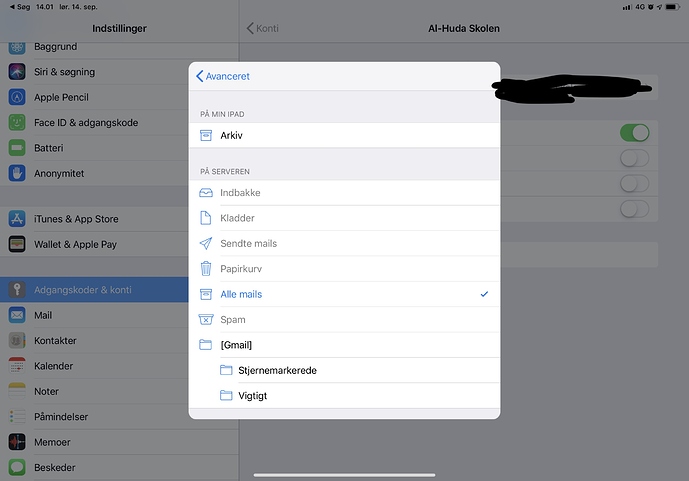This screenshot has width=689, height=481.
Task: Select the Spam row
Action: [344, 320]
